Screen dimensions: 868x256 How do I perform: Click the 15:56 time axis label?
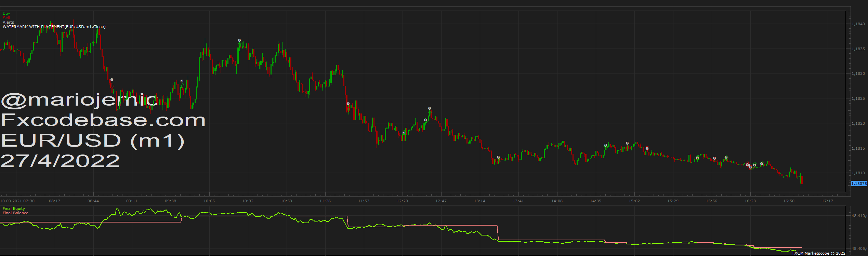coord(711,201)
